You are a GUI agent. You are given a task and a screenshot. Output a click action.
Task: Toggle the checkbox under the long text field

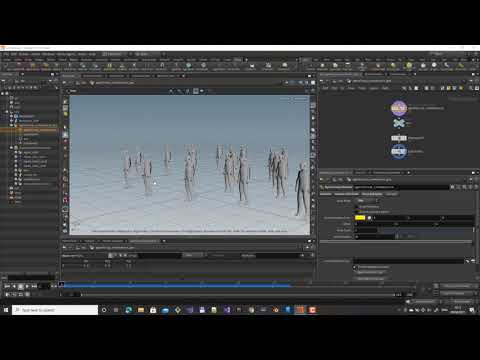(x=355, y=267)
